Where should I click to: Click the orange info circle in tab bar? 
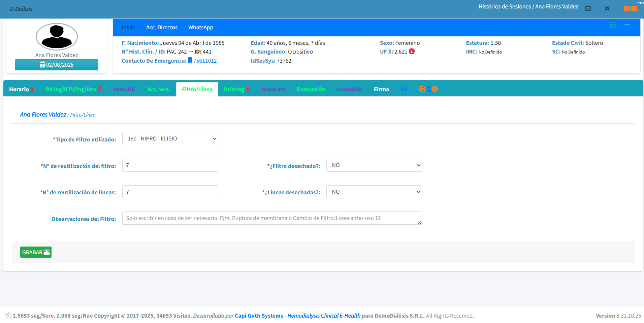(x=435, y=89)
